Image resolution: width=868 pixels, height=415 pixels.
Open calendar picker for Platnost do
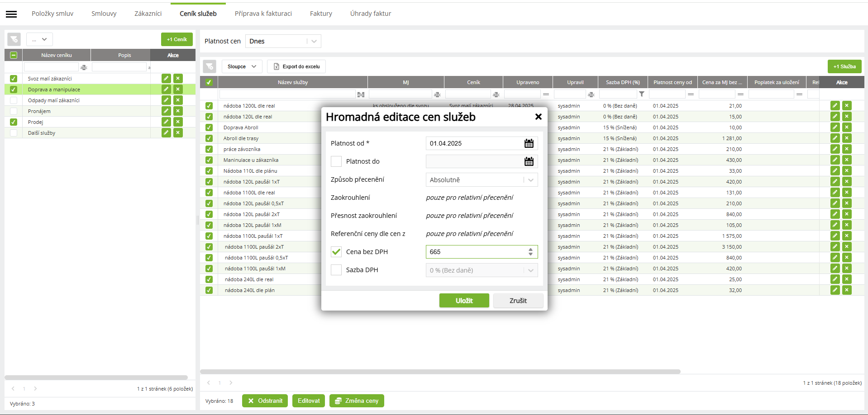click(x=529, y=161)
